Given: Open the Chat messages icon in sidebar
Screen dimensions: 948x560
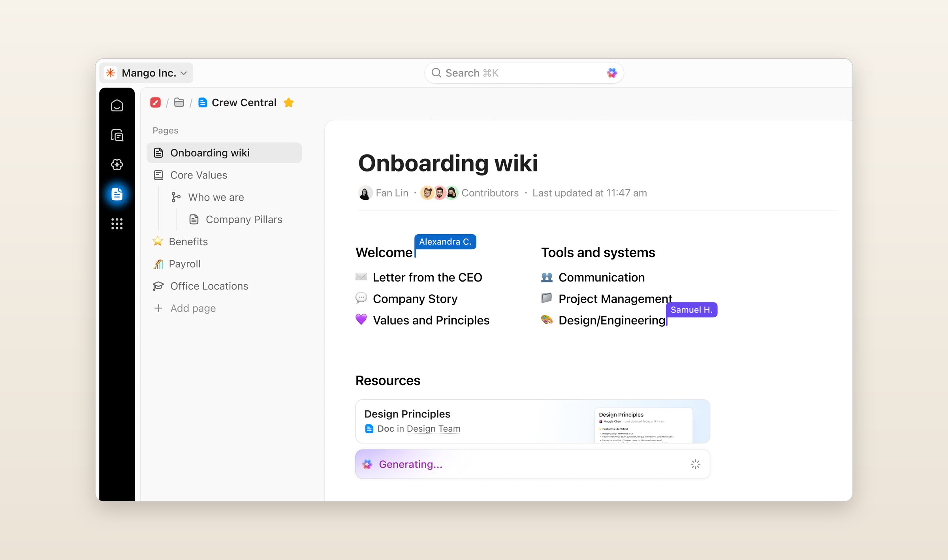Looking at the screenshot, I should click(x=117, y=135).
